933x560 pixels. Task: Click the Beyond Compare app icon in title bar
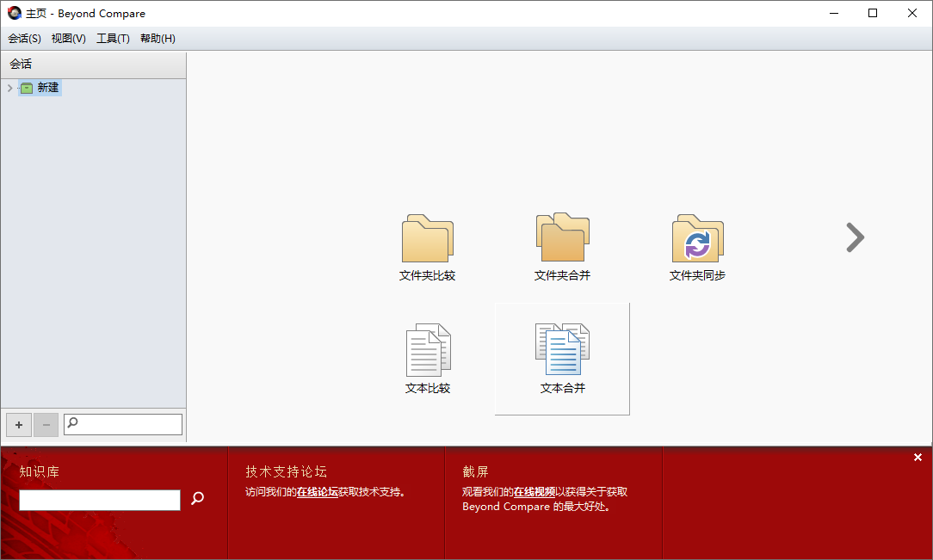(x=15, y=13)
